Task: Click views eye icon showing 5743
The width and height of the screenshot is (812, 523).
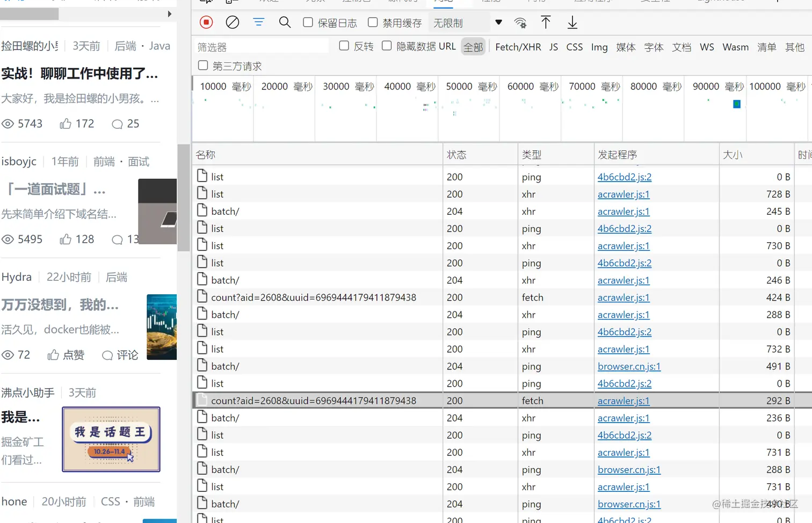Action: click(8, 124)
